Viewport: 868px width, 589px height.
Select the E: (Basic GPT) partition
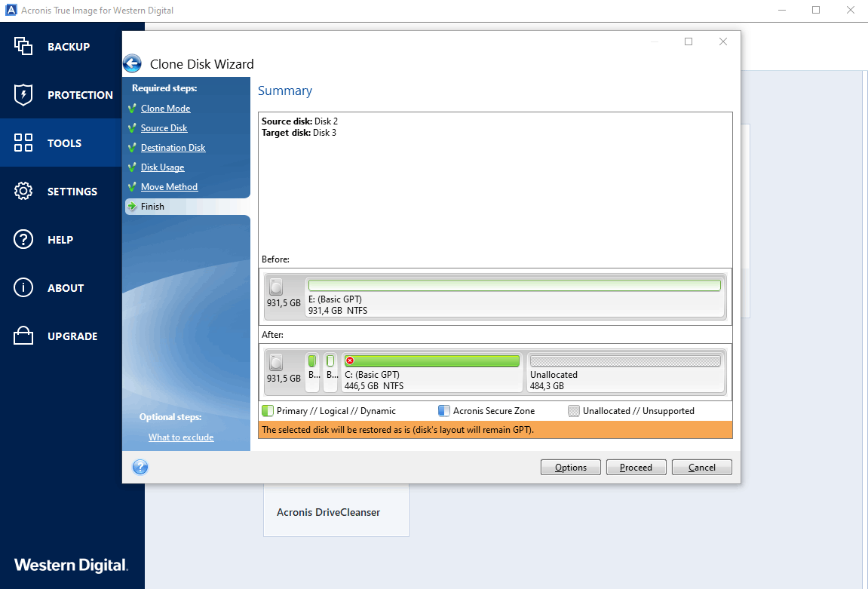515,296
